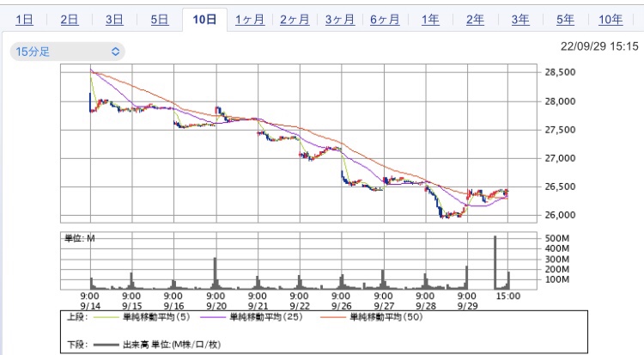Click the 26,500 price axis label
Viewport: 644px width, 355px height.
coord(560,187)
